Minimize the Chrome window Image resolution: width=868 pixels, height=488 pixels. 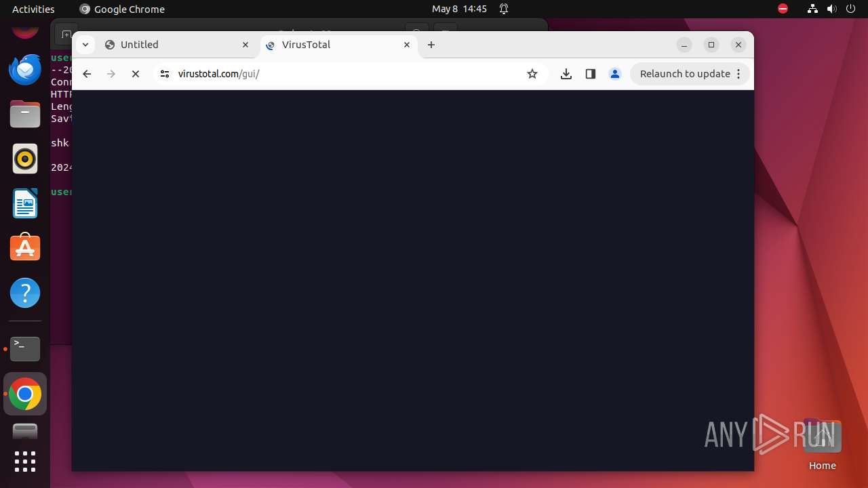pyautogui.click(x=684, y=45)
